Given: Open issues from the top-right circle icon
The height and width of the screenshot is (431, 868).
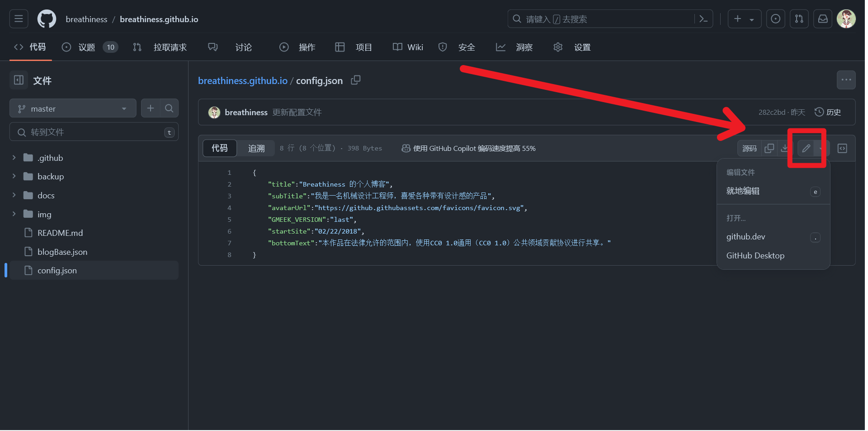Looking at the screenshot, I should [775, 19].
